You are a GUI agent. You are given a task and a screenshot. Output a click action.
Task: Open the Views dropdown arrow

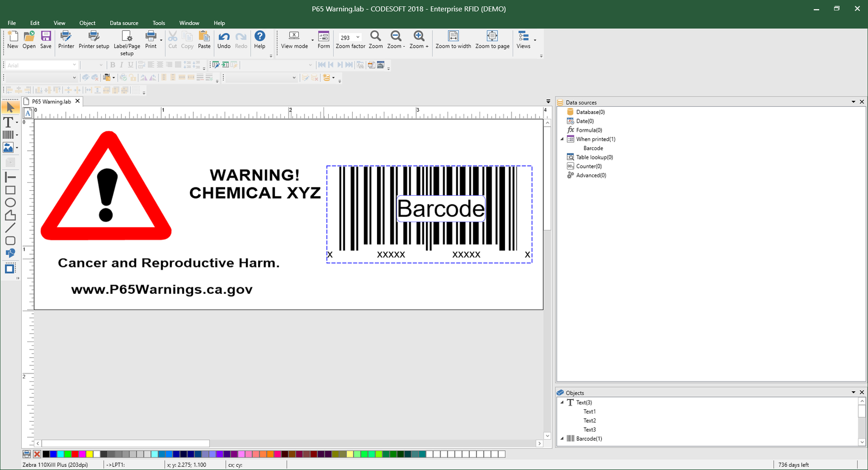[535, 40]
